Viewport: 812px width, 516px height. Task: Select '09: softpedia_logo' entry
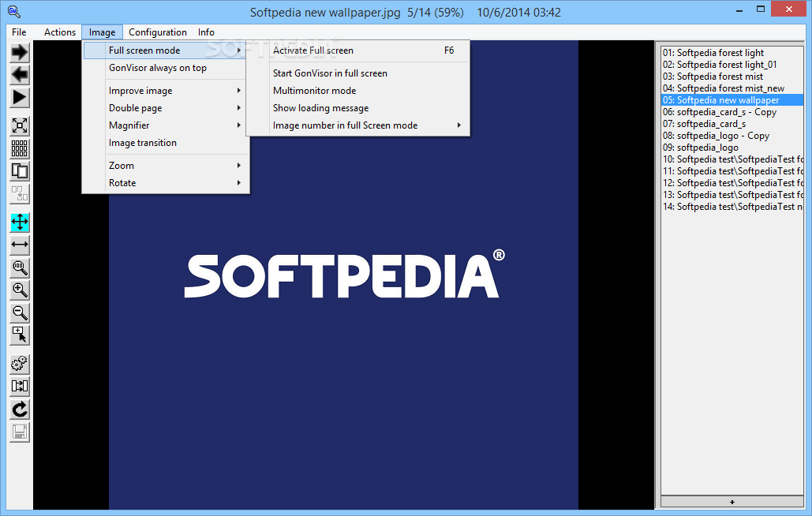732,148
